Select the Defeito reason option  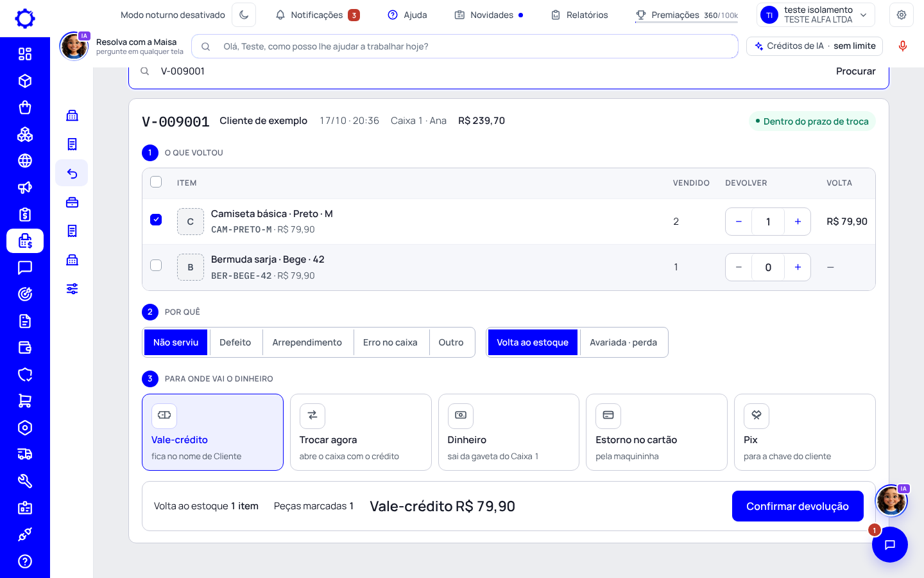[235, 342]
